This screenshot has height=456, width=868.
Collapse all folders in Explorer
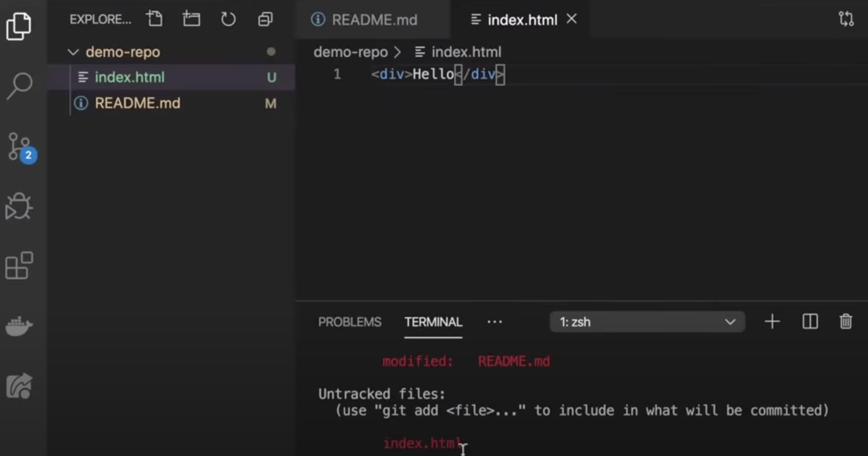click(265, 19)
